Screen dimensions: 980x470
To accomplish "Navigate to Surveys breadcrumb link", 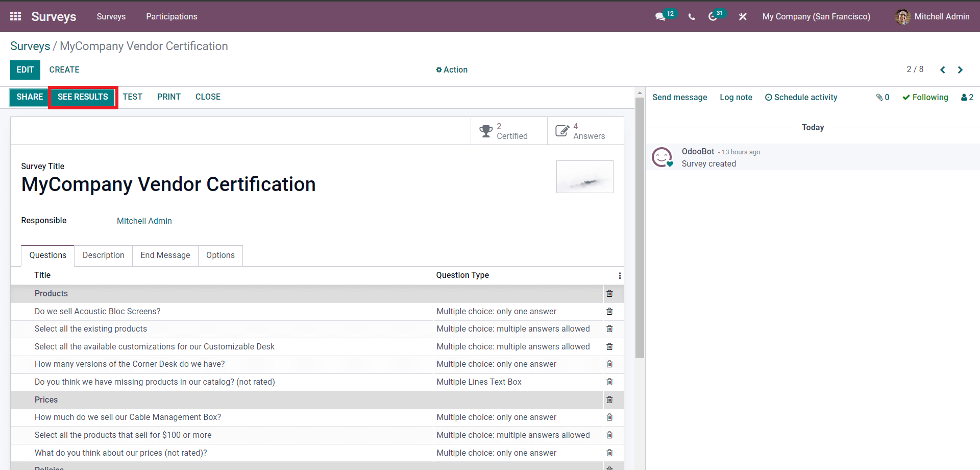I will (30, 46).
